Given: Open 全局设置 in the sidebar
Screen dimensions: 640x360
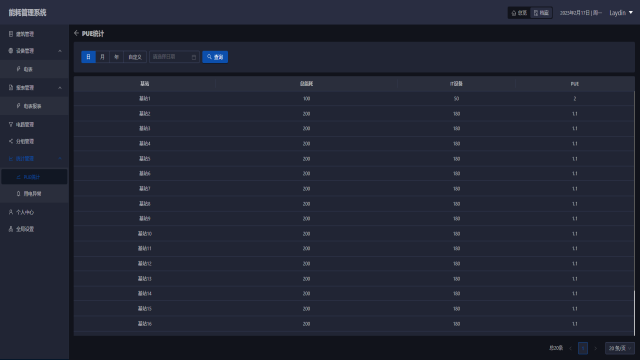Looking at the screenshot, I should [34, 229].
